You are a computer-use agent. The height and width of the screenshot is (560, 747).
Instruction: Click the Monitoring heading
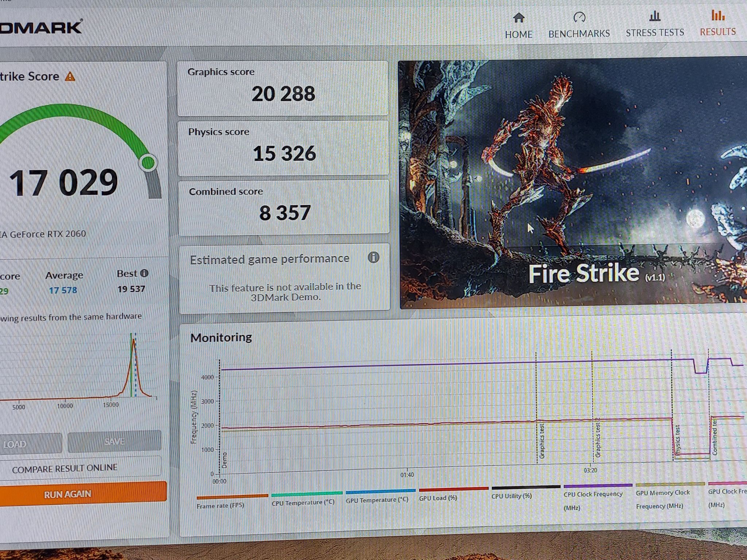[221, 338]
